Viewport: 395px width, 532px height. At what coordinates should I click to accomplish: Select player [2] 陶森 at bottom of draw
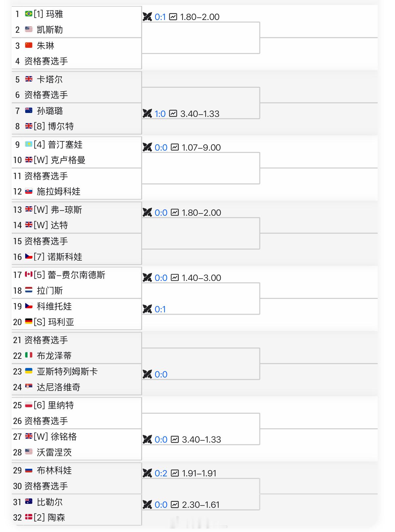click(49, 518)
